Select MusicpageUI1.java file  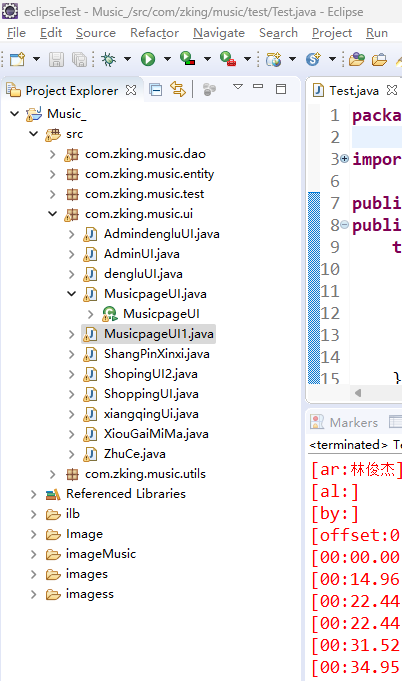click(158, 334)
